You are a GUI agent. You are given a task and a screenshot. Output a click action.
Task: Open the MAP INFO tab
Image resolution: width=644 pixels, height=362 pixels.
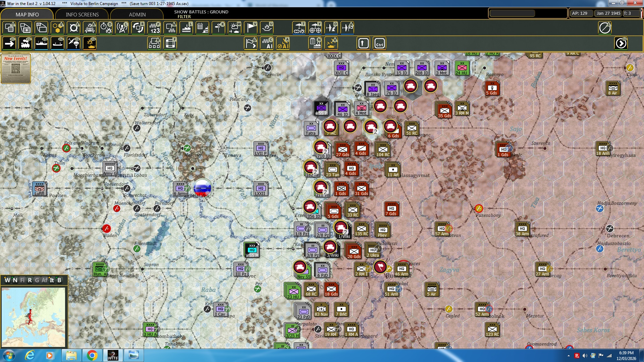pyautogui.click(x=27, y=14)
